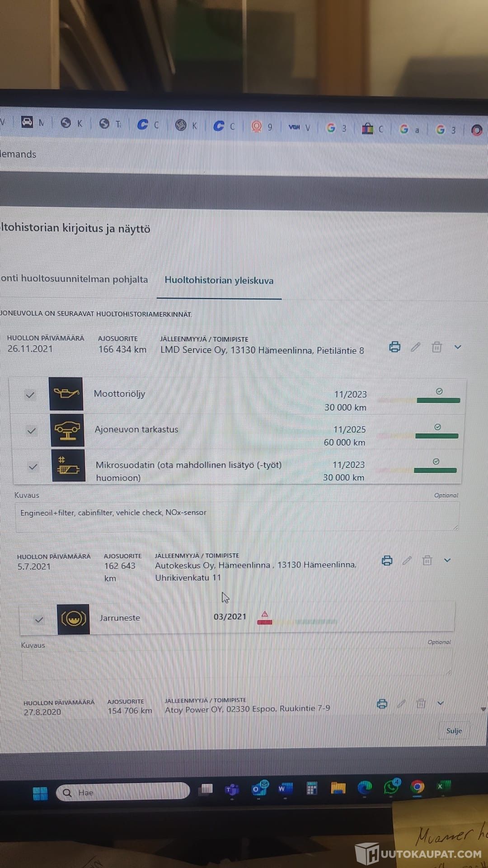The height and width of the screenshot is (868, 488).
Task: Collapse the 5.7.2021 service entry chevron
Action: point(447,560)
